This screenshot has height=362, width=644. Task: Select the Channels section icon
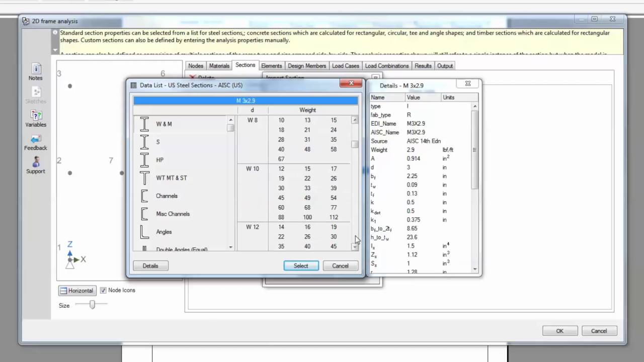tap(144, 196)
